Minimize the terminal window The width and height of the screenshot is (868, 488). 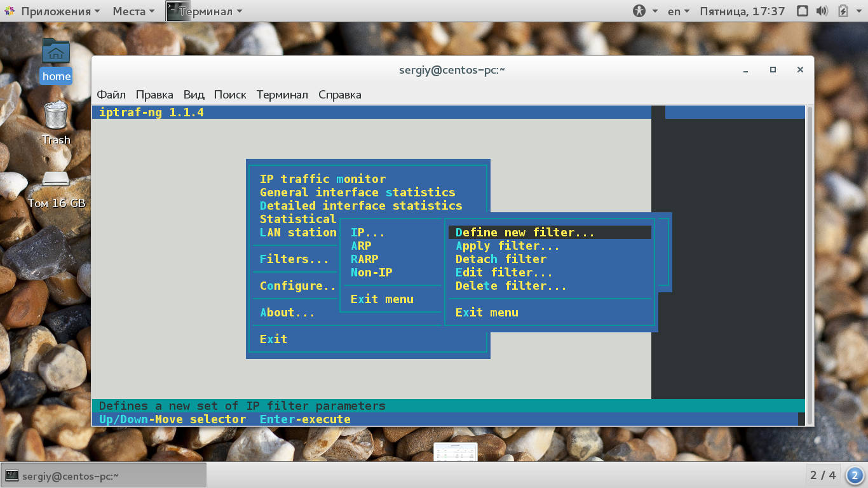tap(746, 70)
